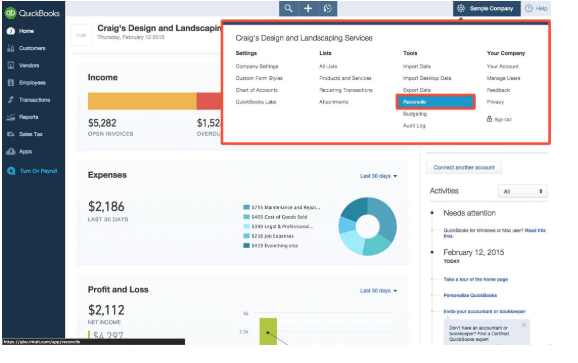
Task: Click the green Profit and Loss bar
Action: (268, 331)
